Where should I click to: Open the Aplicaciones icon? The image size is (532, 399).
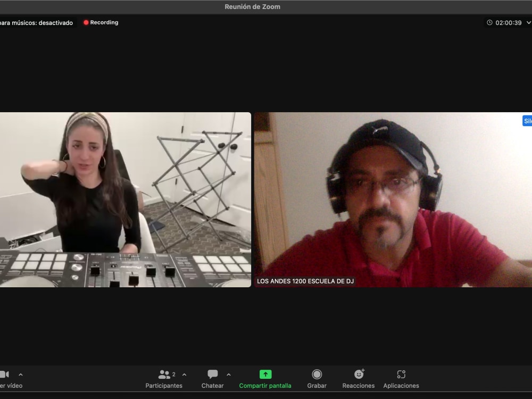(x=401, y=374)
